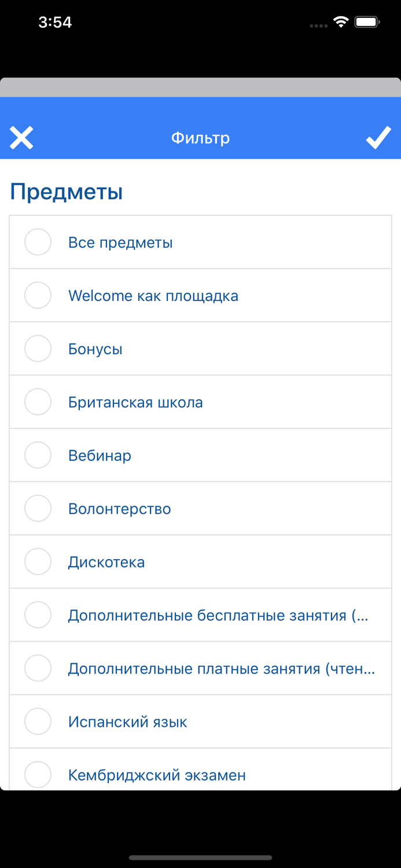Tap the white checkmark to apply filter
Screen dimensions: 401x868
pos(379,138)
